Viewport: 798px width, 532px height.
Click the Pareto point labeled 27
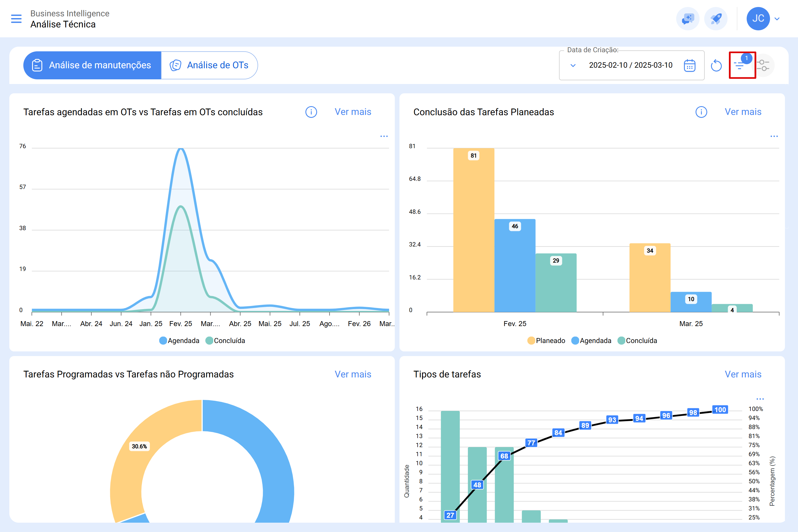click(450, 515)
